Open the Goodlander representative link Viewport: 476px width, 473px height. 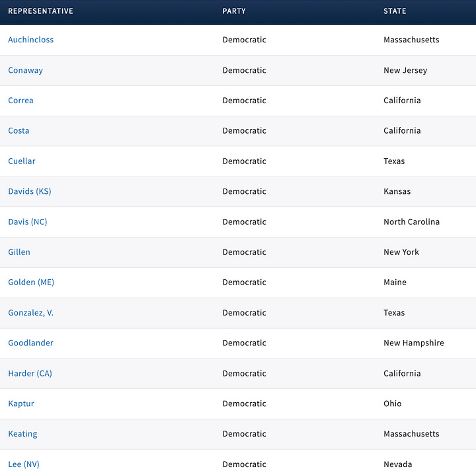click(30, 343)
